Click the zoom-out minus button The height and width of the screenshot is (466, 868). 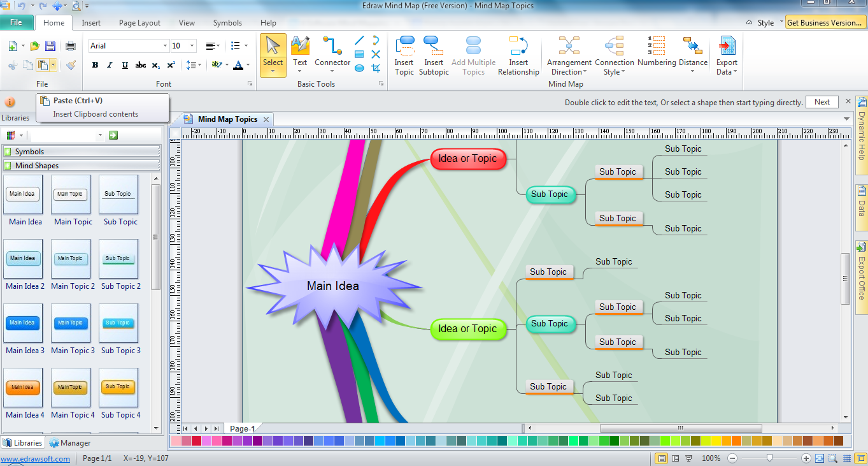pos(732,458)
